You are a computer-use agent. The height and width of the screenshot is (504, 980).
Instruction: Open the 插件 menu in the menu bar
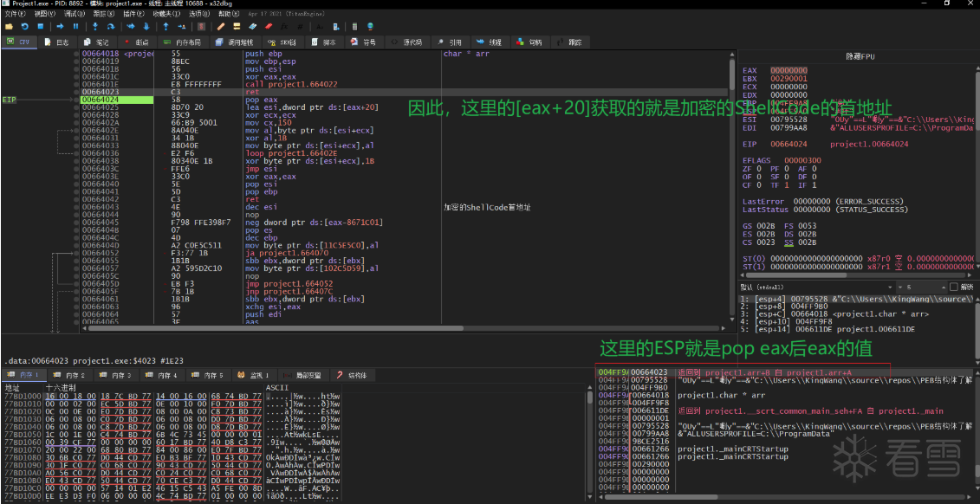[133, 15]
